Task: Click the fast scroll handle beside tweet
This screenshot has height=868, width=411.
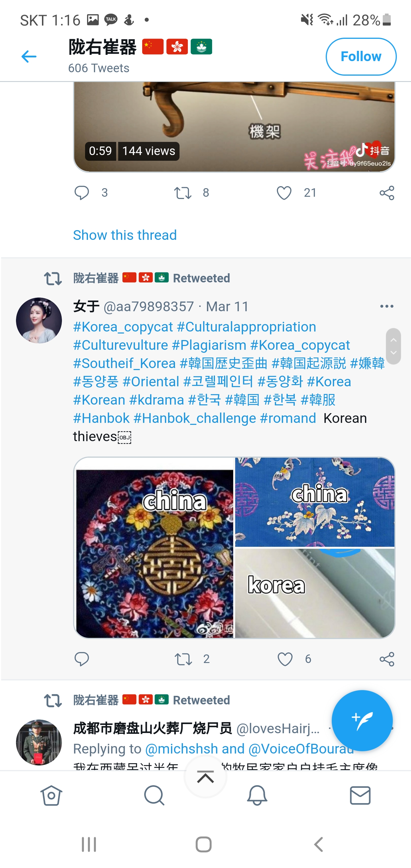Action: [x=393, y=346]
